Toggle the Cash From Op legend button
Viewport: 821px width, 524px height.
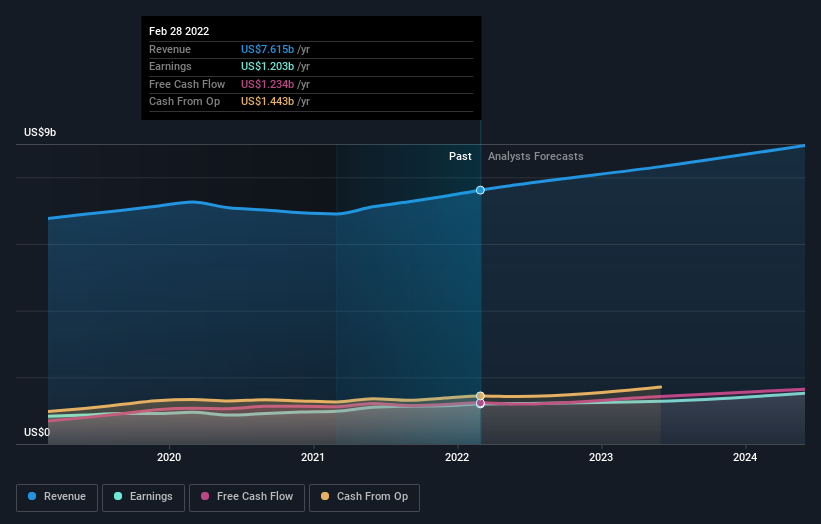(364, 497)
